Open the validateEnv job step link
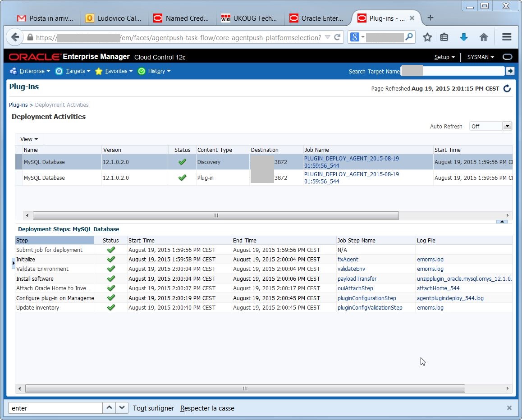This screenshot has height=420, width=522. pos(351,269)
